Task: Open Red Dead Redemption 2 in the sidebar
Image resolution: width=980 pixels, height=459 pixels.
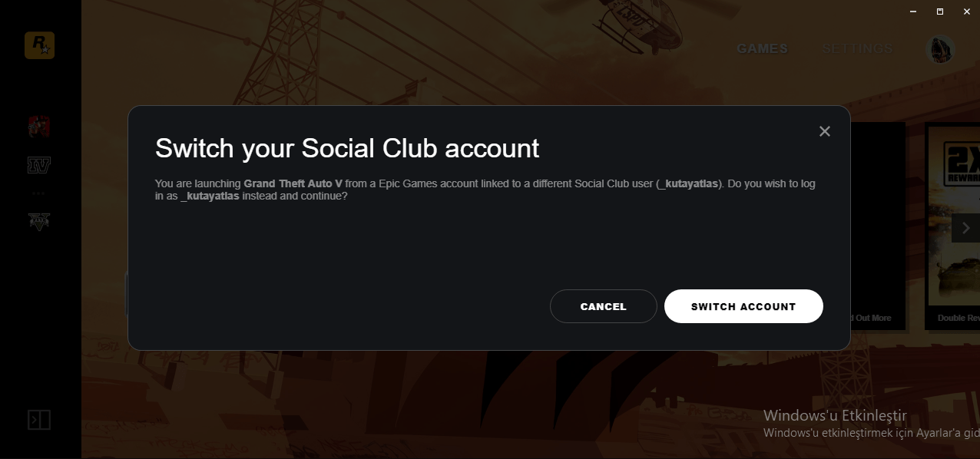Action: 39,127
